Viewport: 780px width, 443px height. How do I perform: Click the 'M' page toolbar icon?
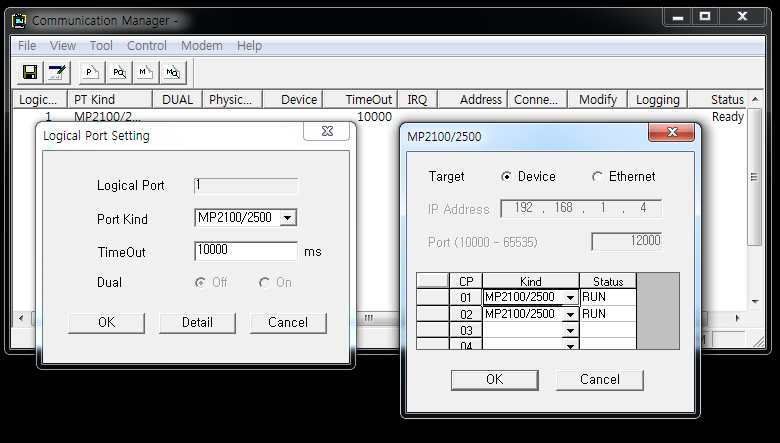[x=146, y=73]
